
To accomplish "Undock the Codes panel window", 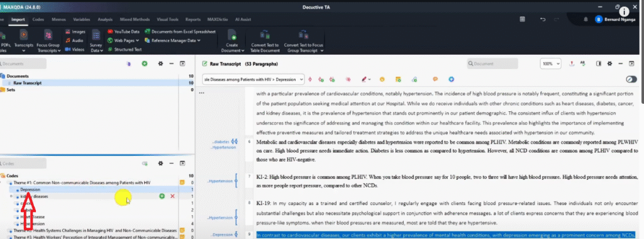I will (183, 164).
